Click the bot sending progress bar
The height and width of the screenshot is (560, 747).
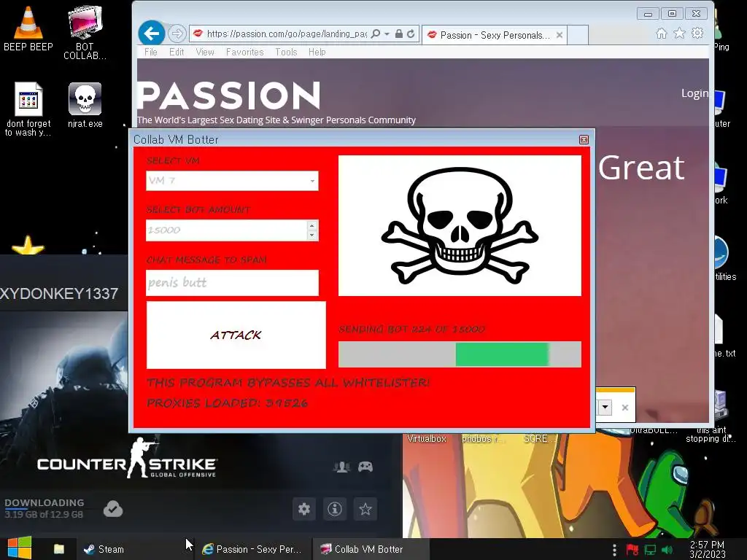pyautogui.click(x=460, y=354)
